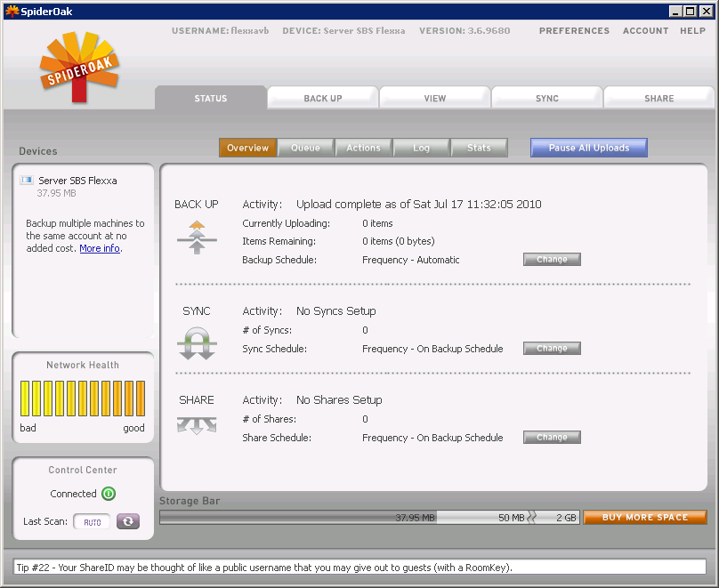This screenshot has width=719, height=588.
Task: Open ACCOUNT in the top menu
Action: [646, 31]
